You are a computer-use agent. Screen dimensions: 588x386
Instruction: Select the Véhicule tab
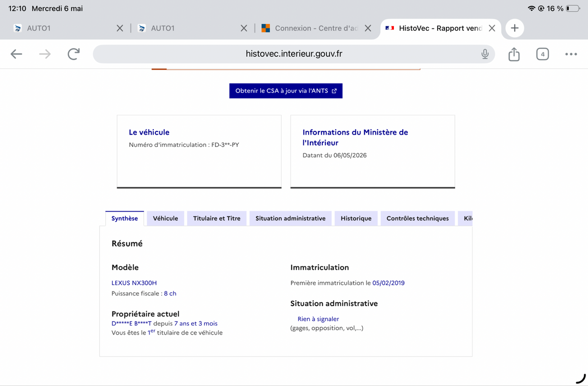click(166, 218)
